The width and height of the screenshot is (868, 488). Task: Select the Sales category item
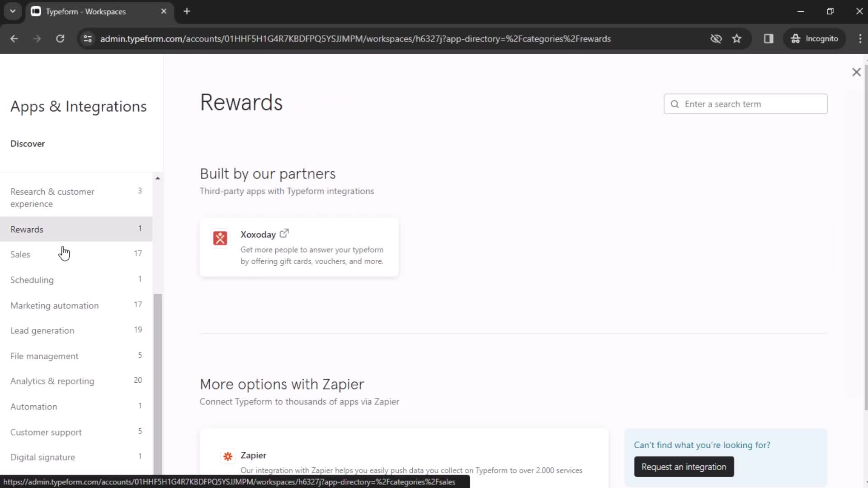point(20,254)
